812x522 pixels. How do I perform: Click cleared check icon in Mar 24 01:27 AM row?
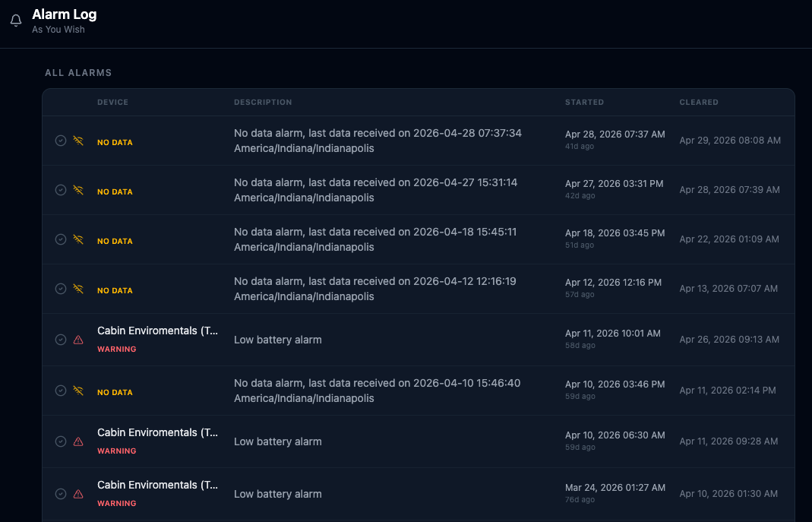tap(61, 494)
